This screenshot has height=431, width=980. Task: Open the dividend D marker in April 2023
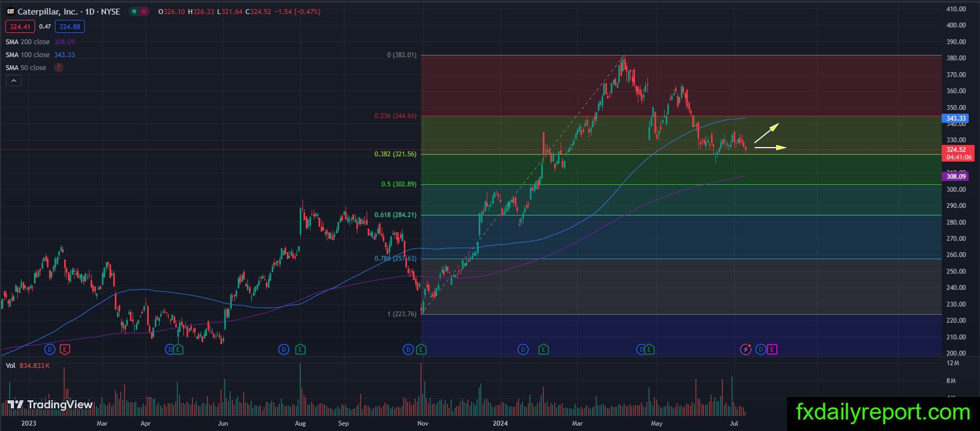pos(170,350)
